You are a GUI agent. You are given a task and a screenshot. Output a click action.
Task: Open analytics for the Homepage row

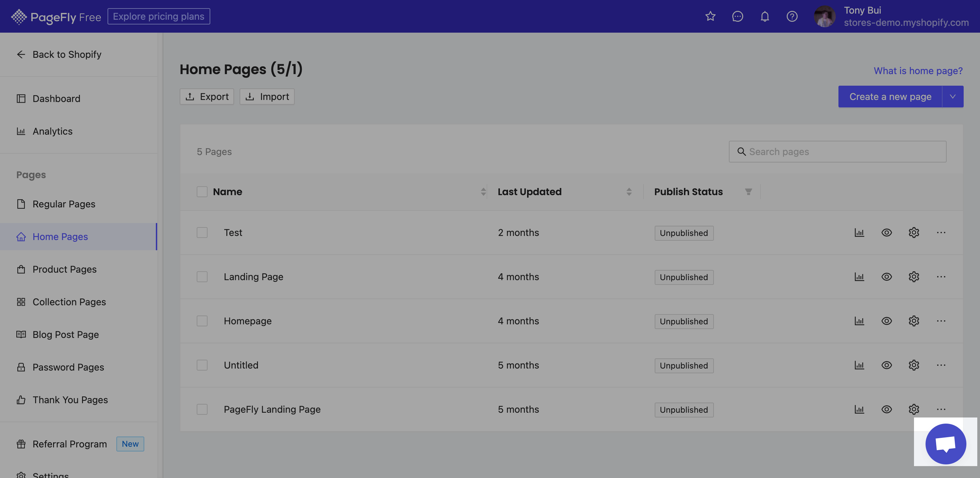point(859,321)
